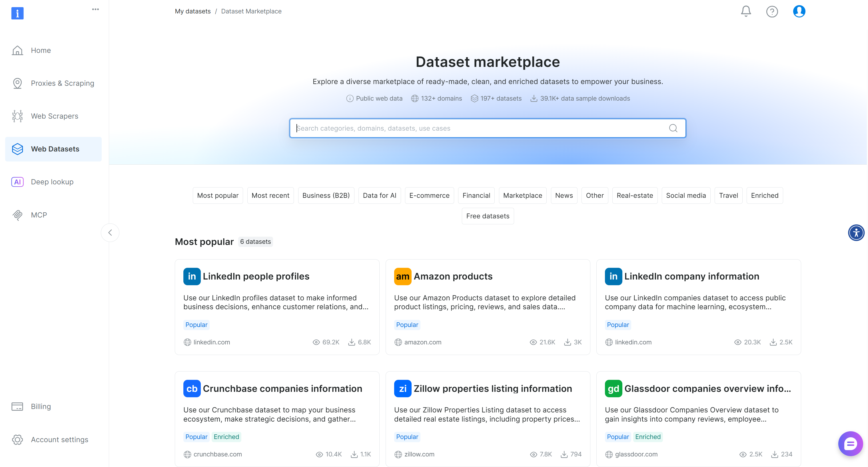Open the help icon in the top bar
The image size is (868, 467).
pyautogui.click(x=772, y=11)
